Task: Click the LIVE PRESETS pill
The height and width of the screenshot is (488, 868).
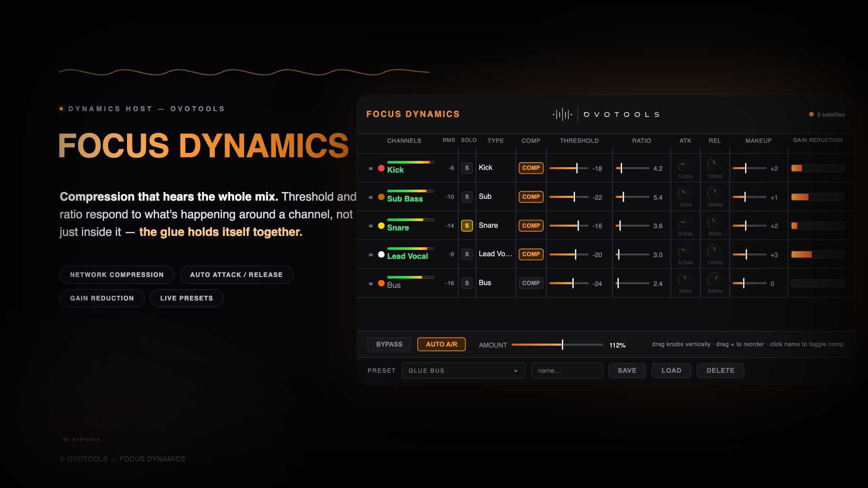Action: (x=187, y=298)
